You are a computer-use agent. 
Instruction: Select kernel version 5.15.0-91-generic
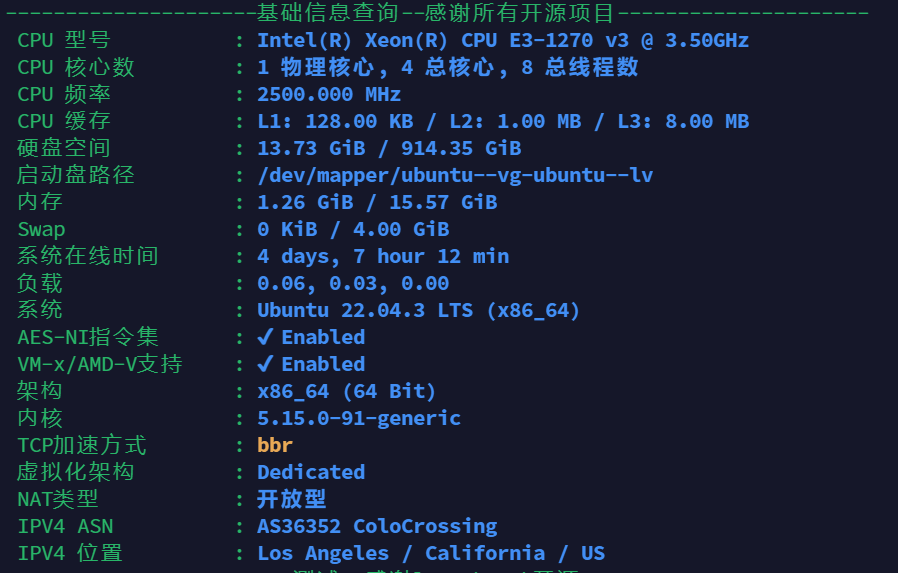tap(359, 418)
